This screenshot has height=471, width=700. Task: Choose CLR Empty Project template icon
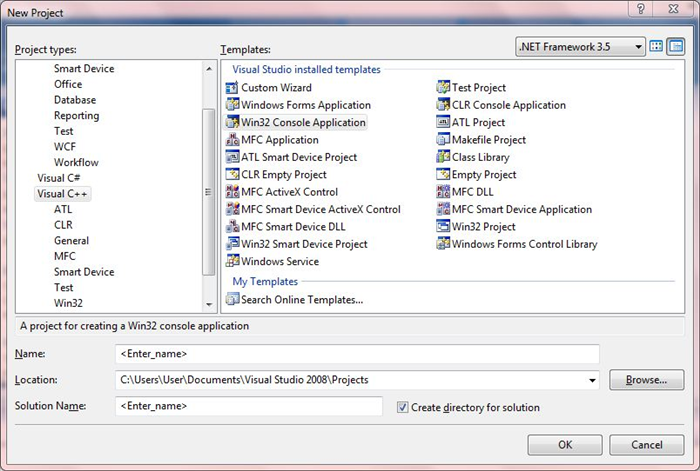point(232,175)
